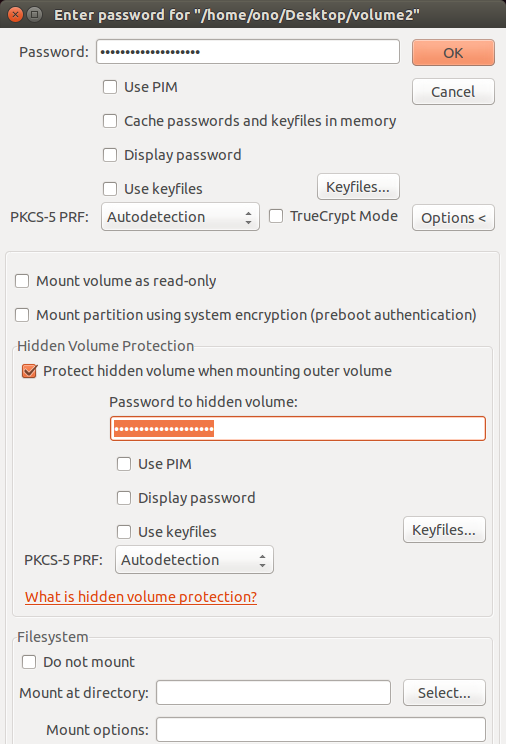This screenshot has height=744, width=506.
Task: Open hidden volume PKCS-5 PRF dropdown
Action: [x=194, y=560]
